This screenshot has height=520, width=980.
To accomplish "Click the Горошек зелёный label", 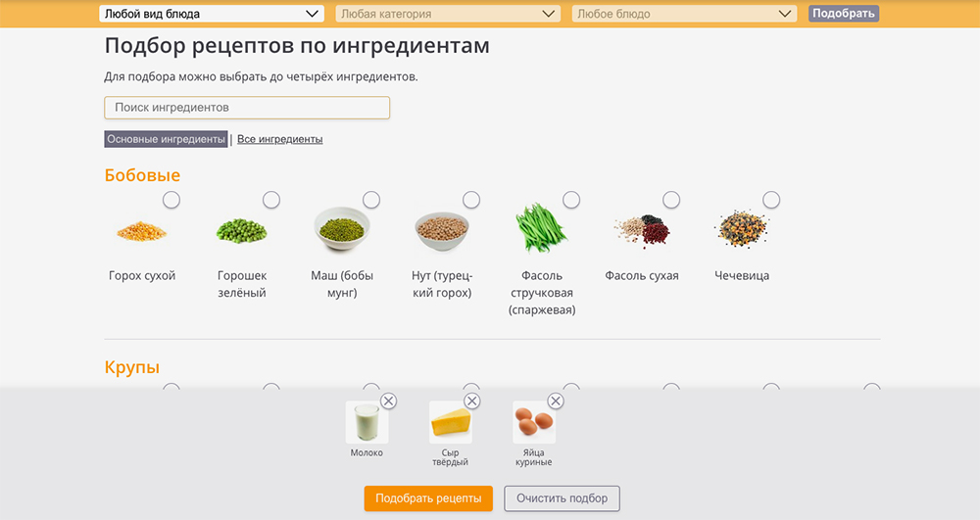I will click(242, 284).
